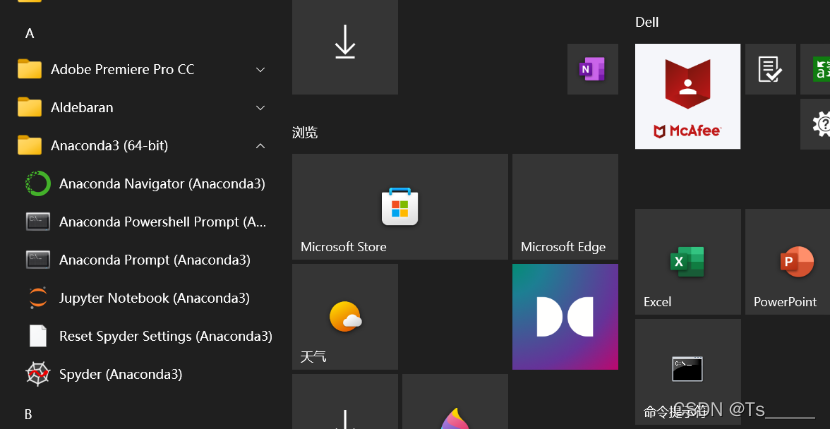Open the colorful flame tile at bottom
Image resolution: width=831 pixels, height=429 pixels.
pyautogui.click(x=455, y=401)
